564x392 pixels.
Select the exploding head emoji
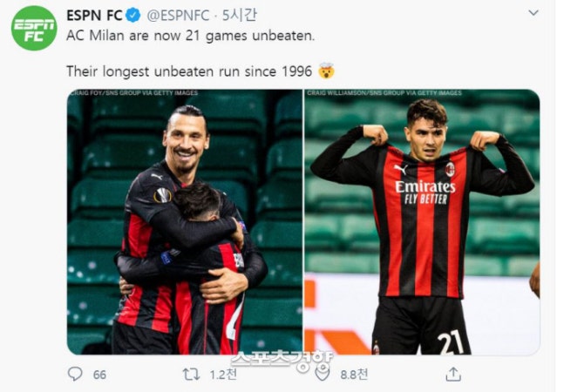[327, 71]
